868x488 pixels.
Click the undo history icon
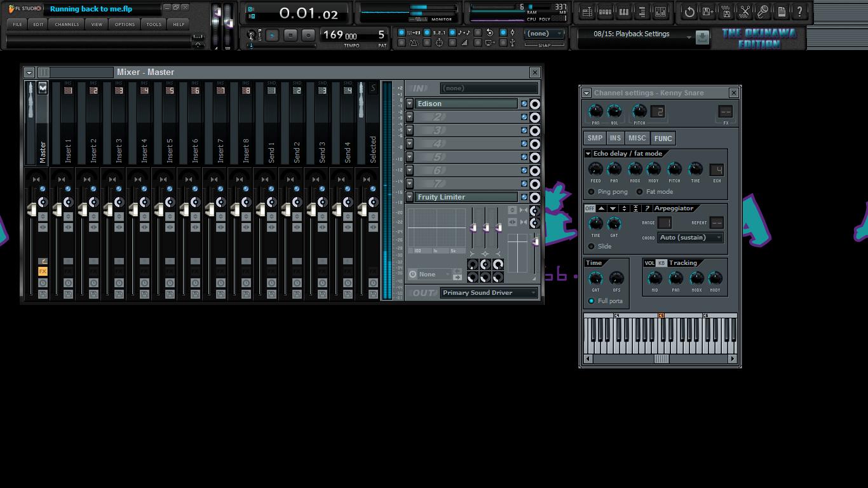[x=689, y=11]
